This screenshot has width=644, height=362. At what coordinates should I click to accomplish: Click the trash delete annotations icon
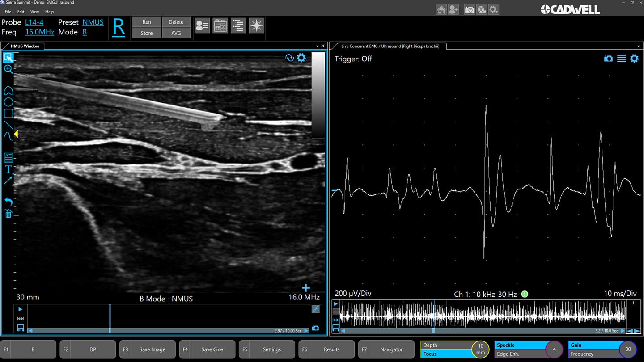tap(8, 214)
